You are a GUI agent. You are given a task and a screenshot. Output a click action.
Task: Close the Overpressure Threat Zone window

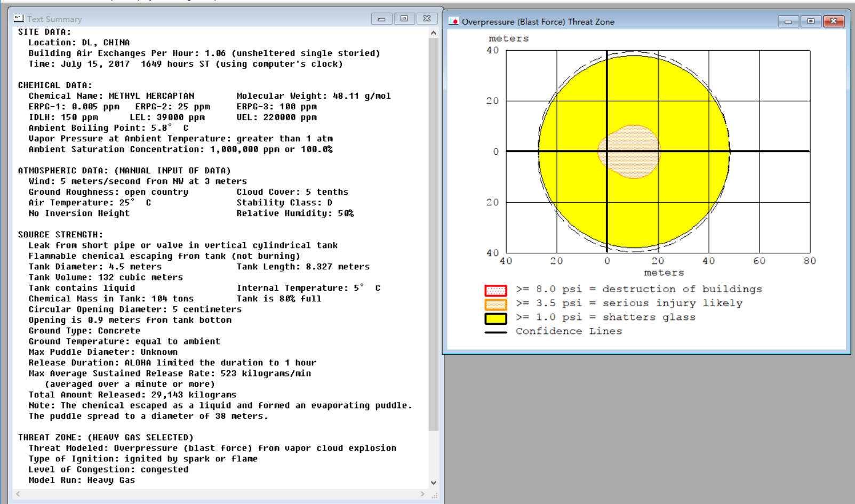coord(834,21)
